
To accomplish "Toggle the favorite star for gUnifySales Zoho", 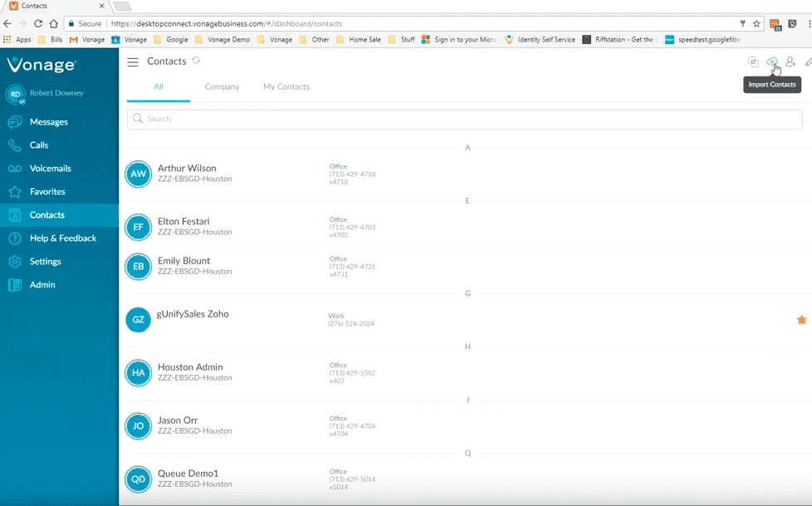I will (x=801, y=320).
